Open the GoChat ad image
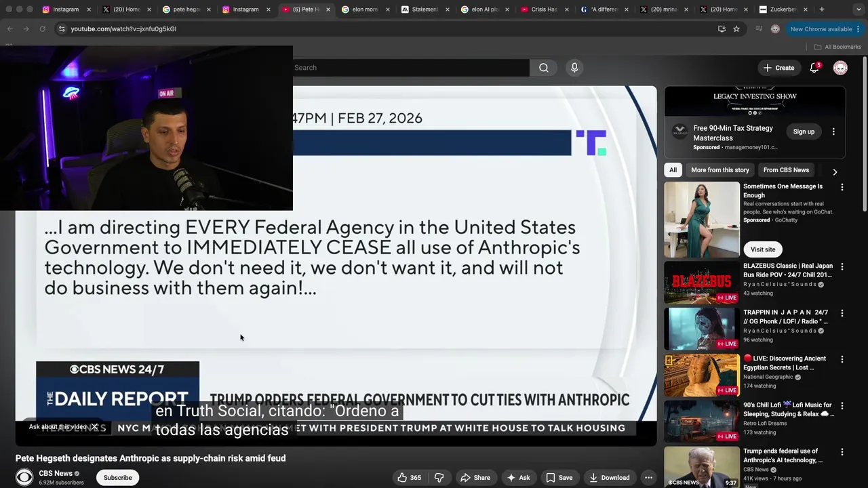Image resolution: width=868 pixels, height=488 pixels. [x=702, y=220]
